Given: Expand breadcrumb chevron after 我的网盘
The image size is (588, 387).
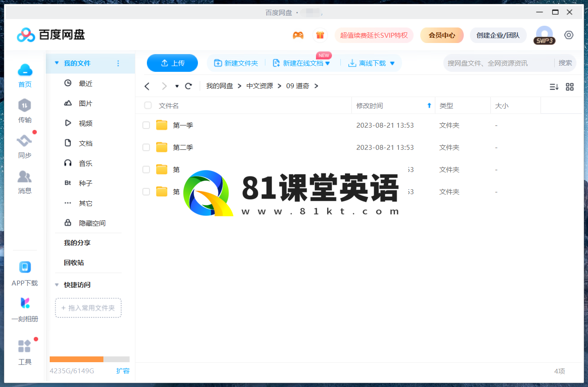Looking at the screenshot, I should tap(240, 86).
